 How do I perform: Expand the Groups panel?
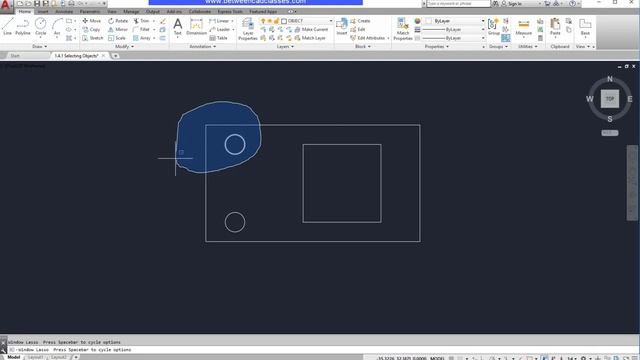498,47
